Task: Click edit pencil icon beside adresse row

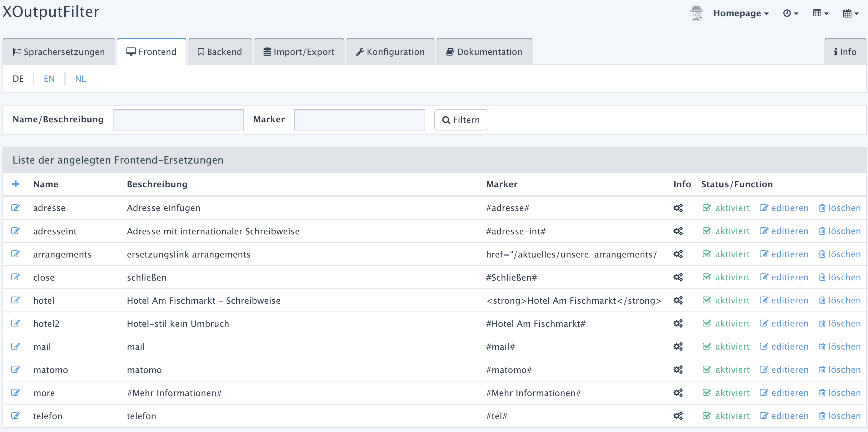Action: (16, 208)
